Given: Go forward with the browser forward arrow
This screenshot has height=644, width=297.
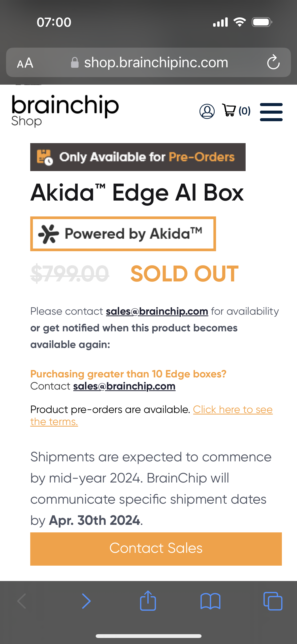Looking at the screenshot, I should [86, 601].
